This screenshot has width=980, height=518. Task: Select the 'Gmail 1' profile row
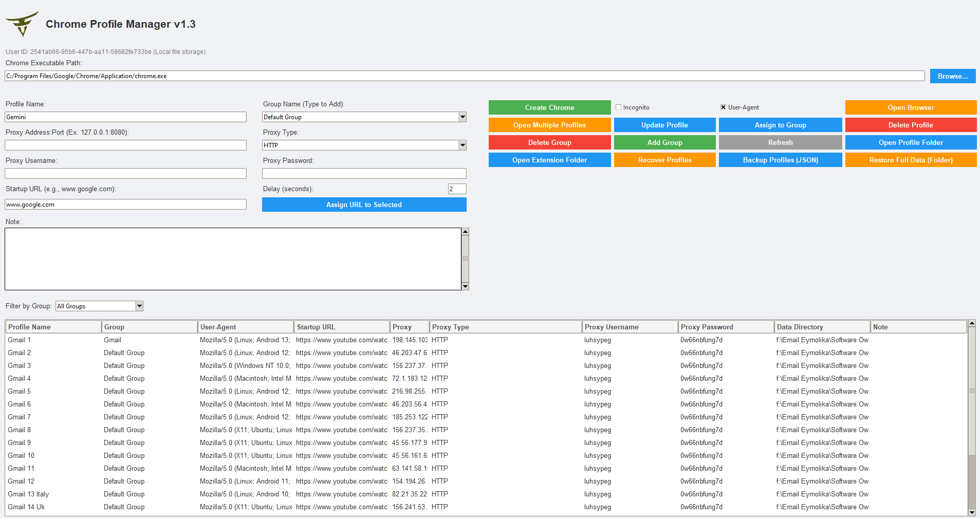point(486,340)
